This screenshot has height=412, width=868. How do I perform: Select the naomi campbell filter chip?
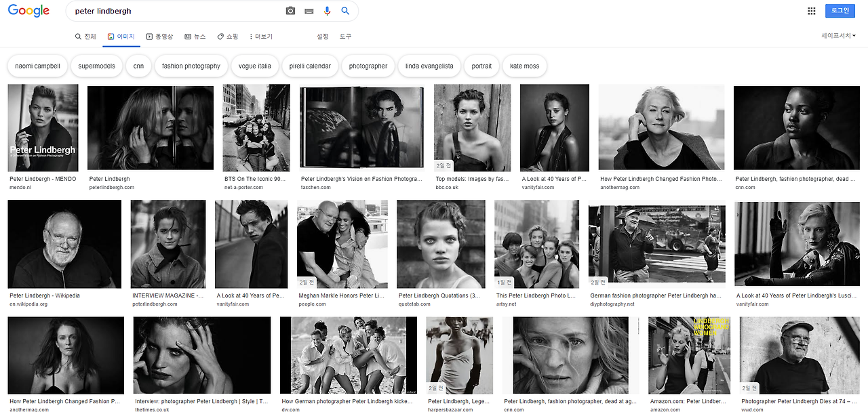click(x=38, y=66)
